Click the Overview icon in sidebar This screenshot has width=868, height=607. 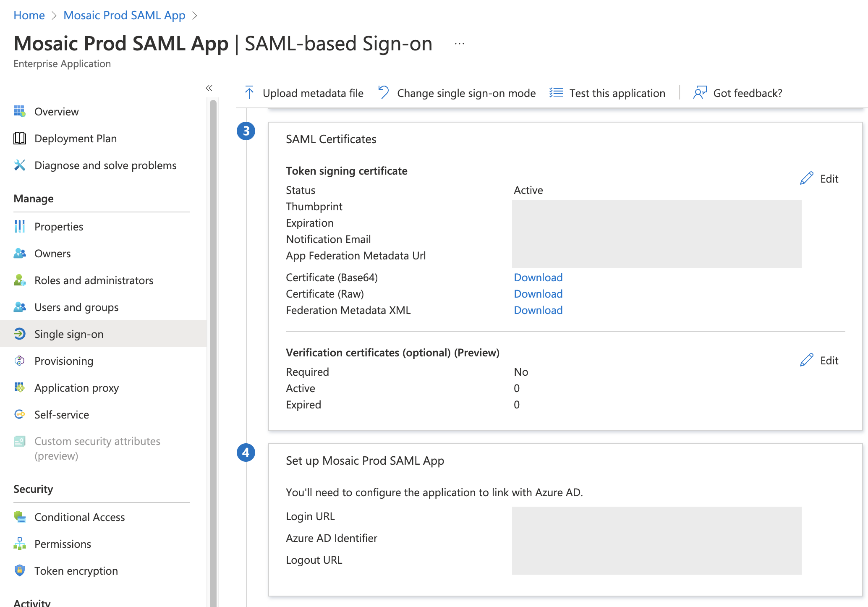point(19,111)
